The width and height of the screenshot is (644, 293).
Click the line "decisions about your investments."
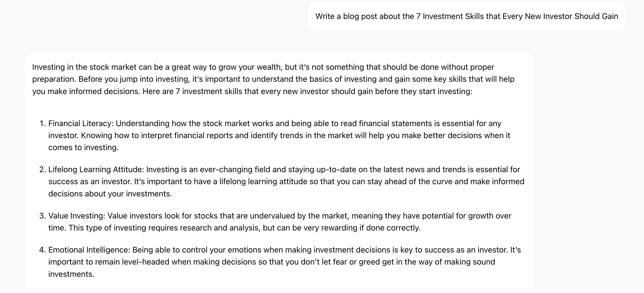click(110, 194)
